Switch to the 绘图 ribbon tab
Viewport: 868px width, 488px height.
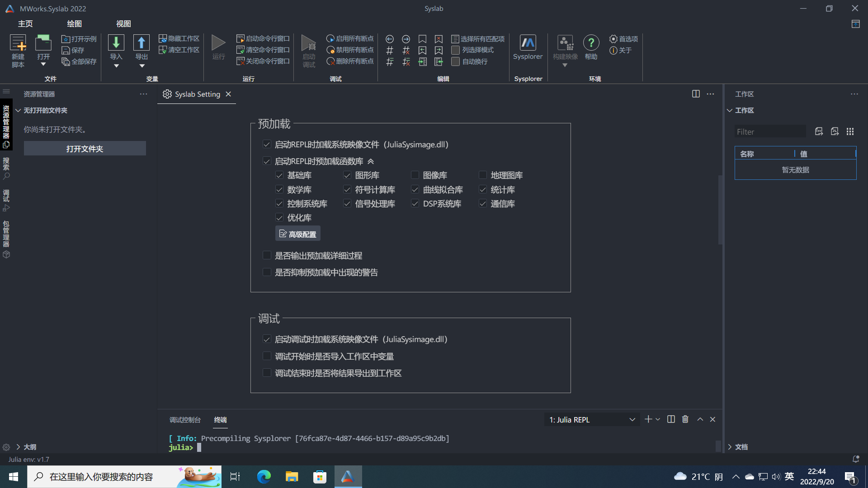click(x=74, y=23)
